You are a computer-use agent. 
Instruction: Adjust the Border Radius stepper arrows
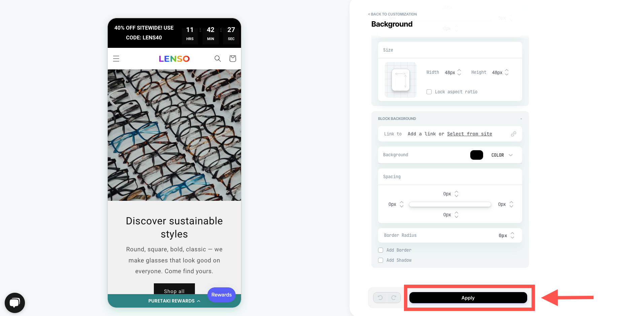pos(512,235)
